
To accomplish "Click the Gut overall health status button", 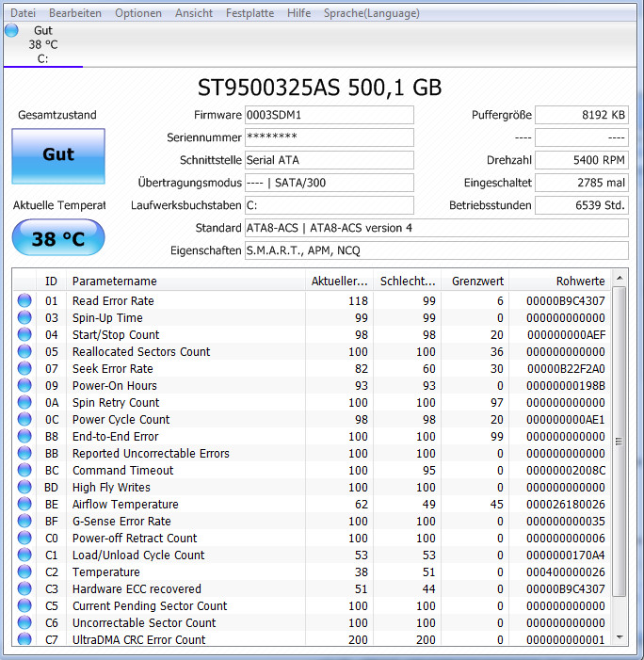I will [58, 156].
